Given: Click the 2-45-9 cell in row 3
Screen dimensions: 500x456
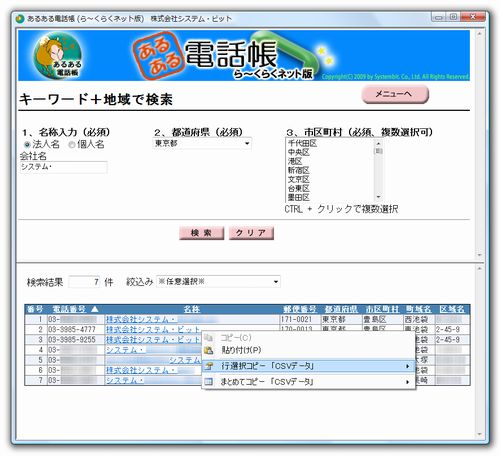Looking at the screenshot, I should point(448,340).
